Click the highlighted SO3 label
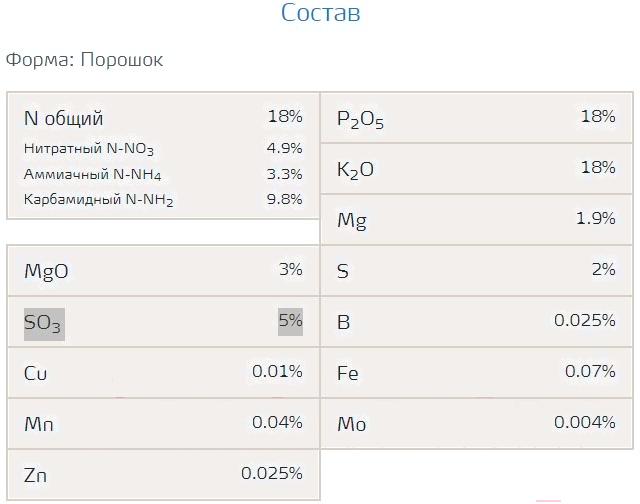The image size is (640, 504). tap(44, 324)
